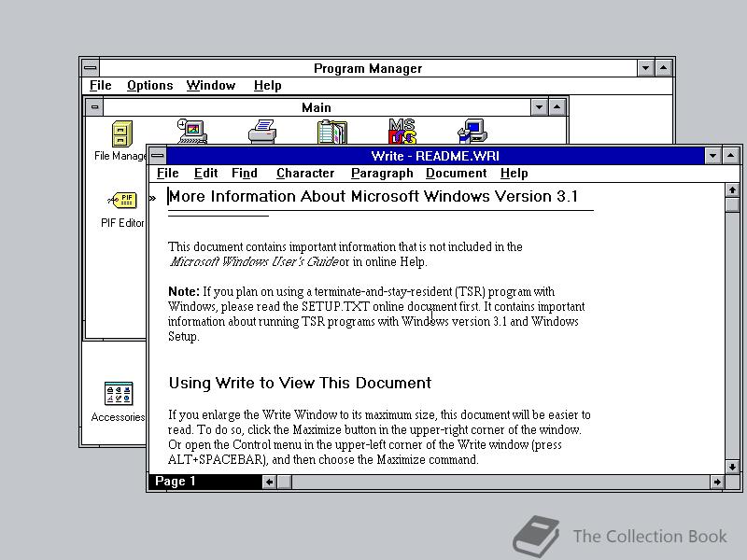Maximize the Program Manager window

pos(664,68)
